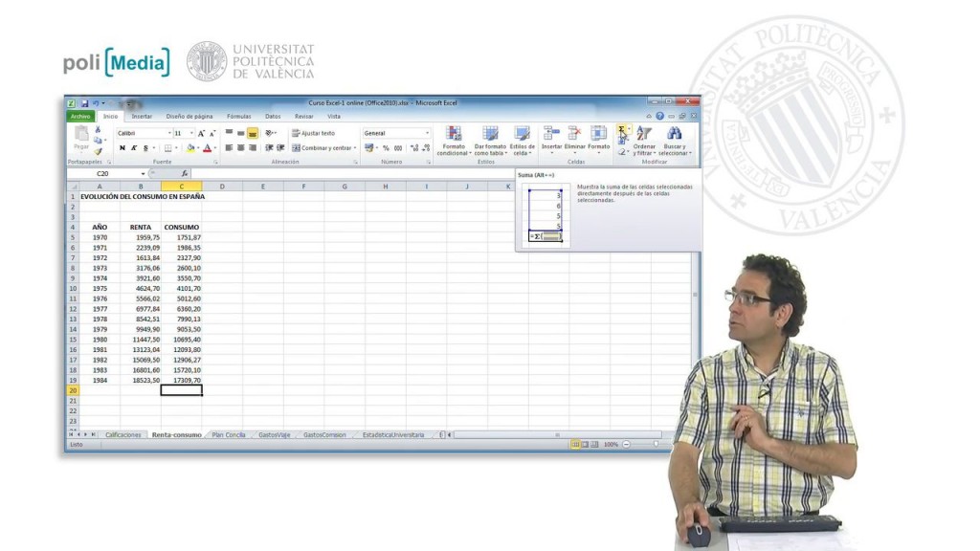Open the Name Box C20 dropdown arrow
980x551 pixels.
[x=144, y=174]
